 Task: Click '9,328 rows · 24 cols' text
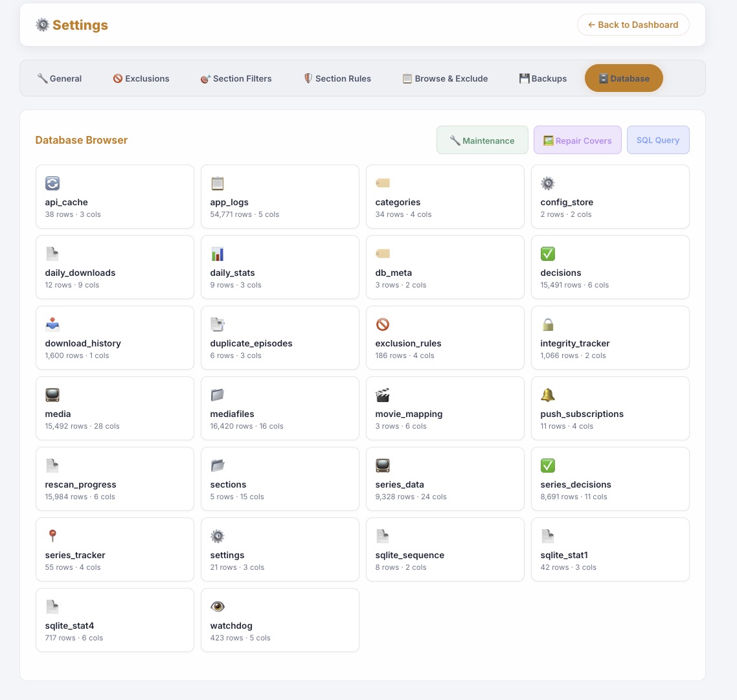[x=411, y=497]
